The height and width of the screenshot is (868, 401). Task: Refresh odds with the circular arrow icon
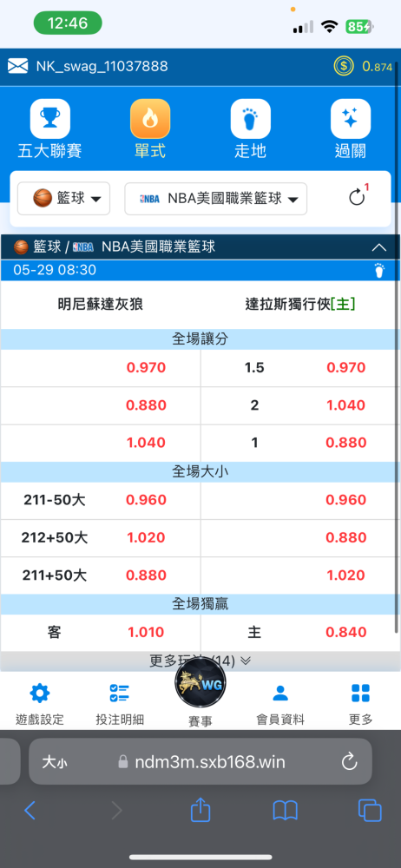coord(358,198)
